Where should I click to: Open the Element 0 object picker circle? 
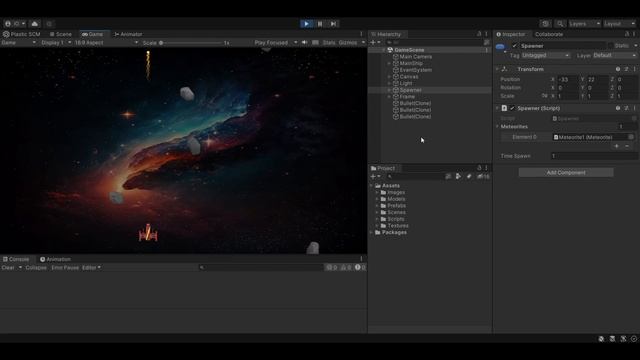pos(631,137)
